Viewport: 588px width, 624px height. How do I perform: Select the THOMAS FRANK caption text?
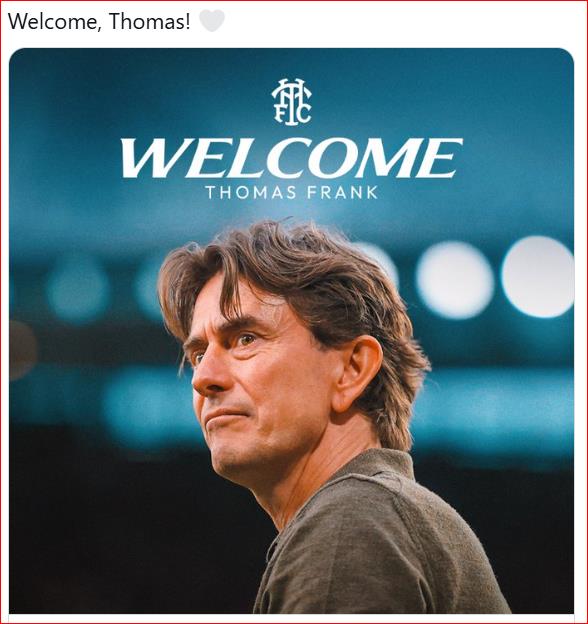(x=292, y=193)
